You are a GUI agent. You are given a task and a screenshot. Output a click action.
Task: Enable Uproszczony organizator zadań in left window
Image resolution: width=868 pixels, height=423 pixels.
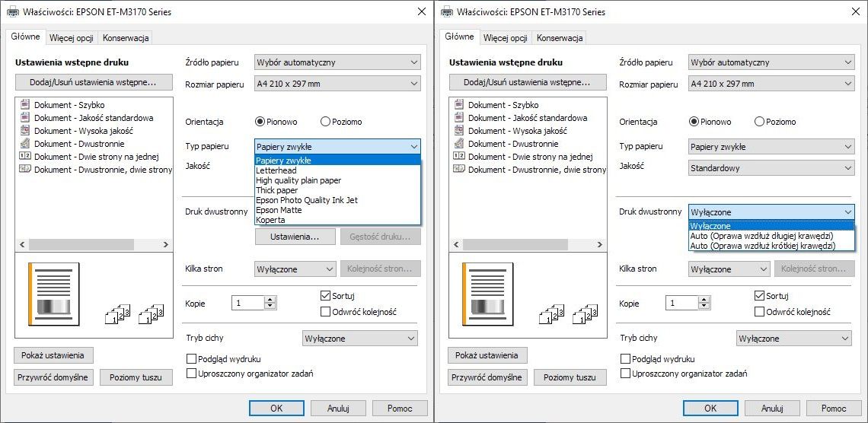point(192,374)
